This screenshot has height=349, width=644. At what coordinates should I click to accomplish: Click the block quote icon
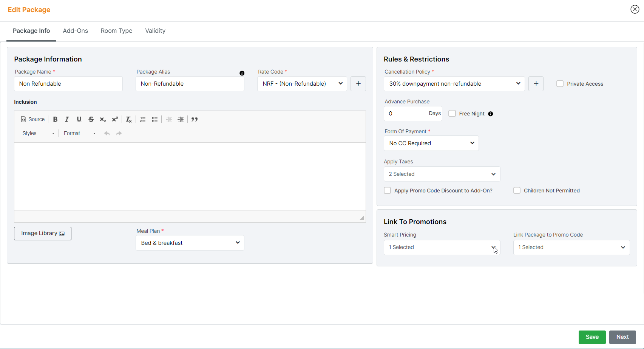pos(195,119)
